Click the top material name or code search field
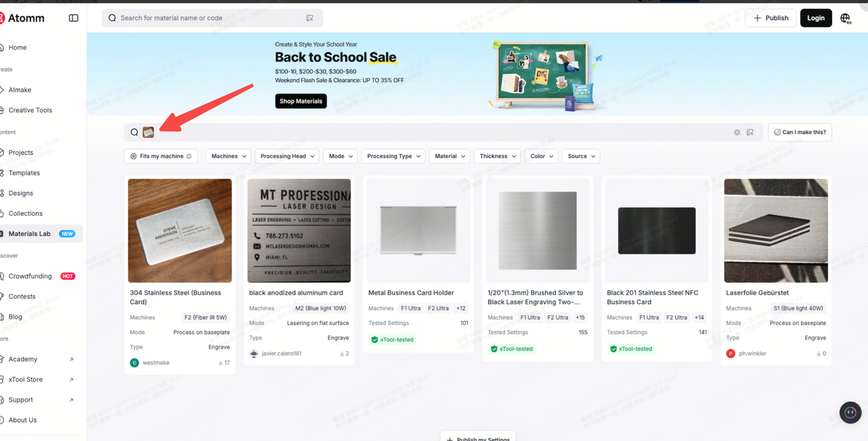Screen dimensions: 868x441 [x=212, y=18]
